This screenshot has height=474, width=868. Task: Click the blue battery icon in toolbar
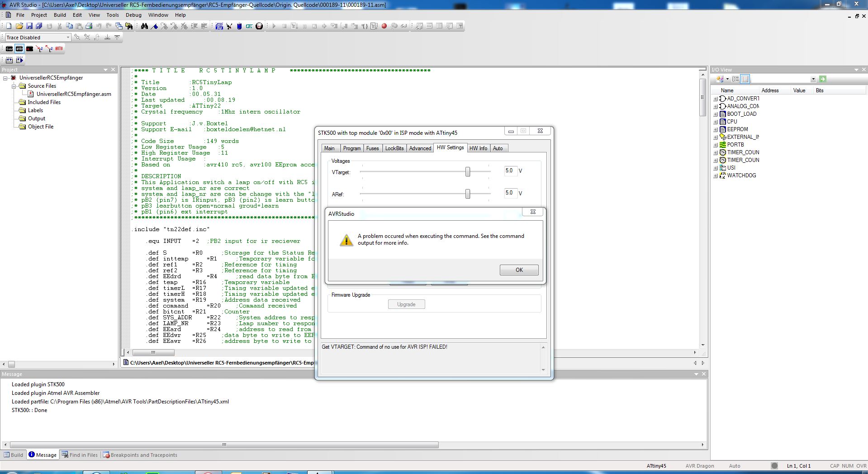click(x=239, y=26)
